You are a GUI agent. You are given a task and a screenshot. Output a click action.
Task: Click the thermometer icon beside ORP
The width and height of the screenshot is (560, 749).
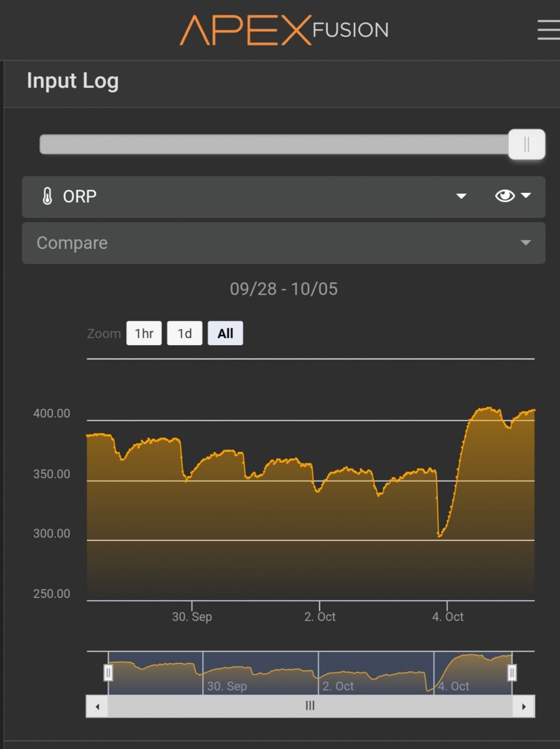pos(47,197)
